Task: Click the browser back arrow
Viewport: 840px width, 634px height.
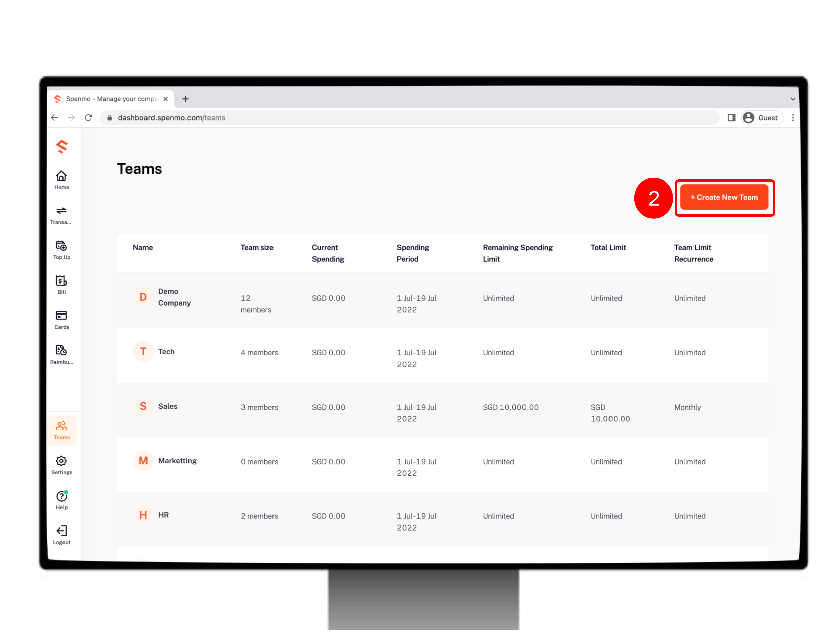Action: [x=55, y=117]
